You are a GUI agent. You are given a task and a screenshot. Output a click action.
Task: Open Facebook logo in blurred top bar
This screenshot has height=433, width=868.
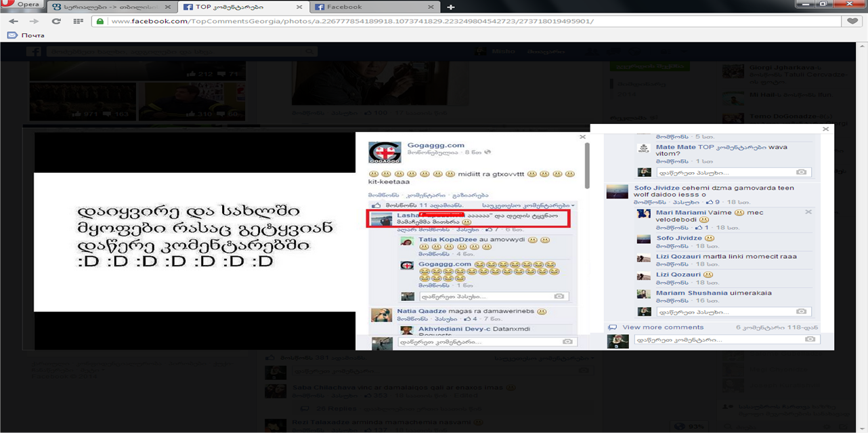tap(34, 52)
